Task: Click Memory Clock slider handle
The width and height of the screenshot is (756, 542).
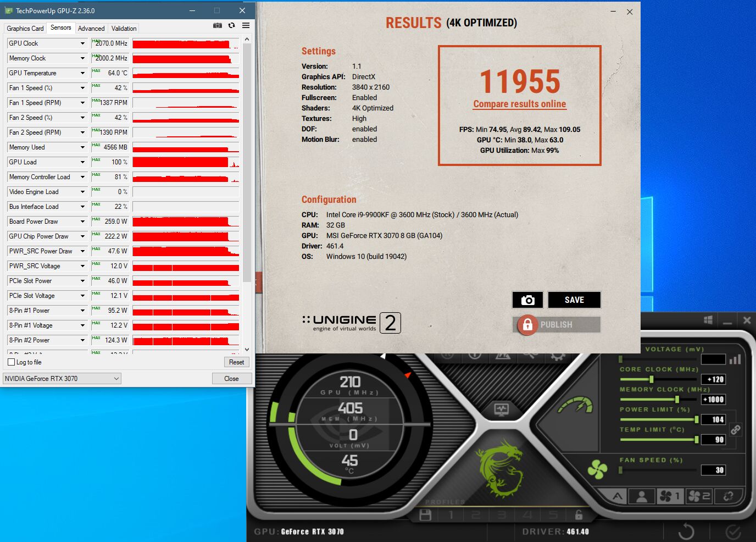Action: pyautogui.click(x=677, y=400)
